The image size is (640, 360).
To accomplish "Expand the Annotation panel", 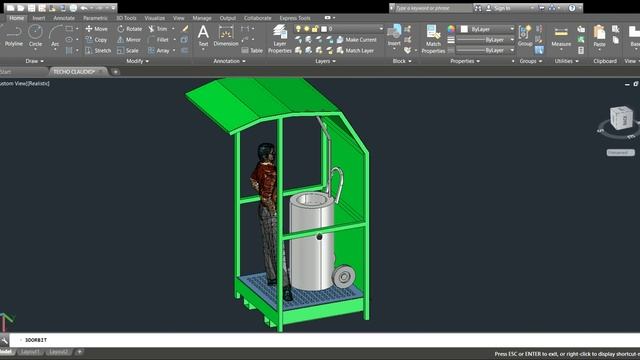I will click(x=229, y=61).
